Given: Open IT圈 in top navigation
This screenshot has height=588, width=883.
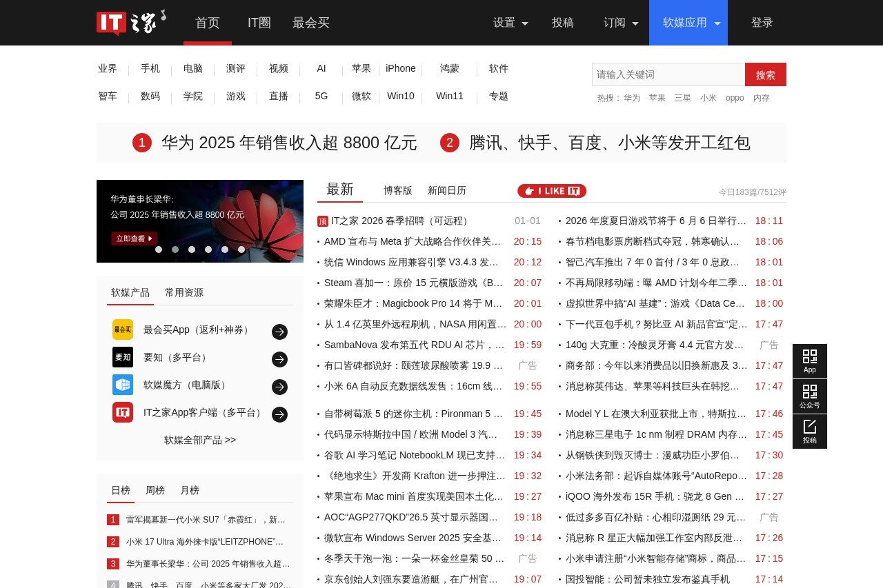Looking at the screenshot, I should [x=259, y=23].
